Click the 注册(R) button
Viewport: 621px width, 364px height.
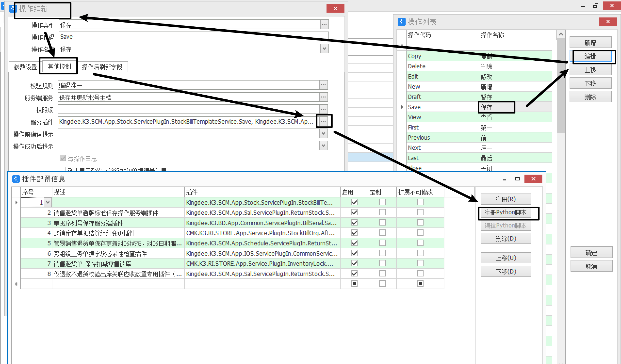pyautogui.click(x=506, y=199)
